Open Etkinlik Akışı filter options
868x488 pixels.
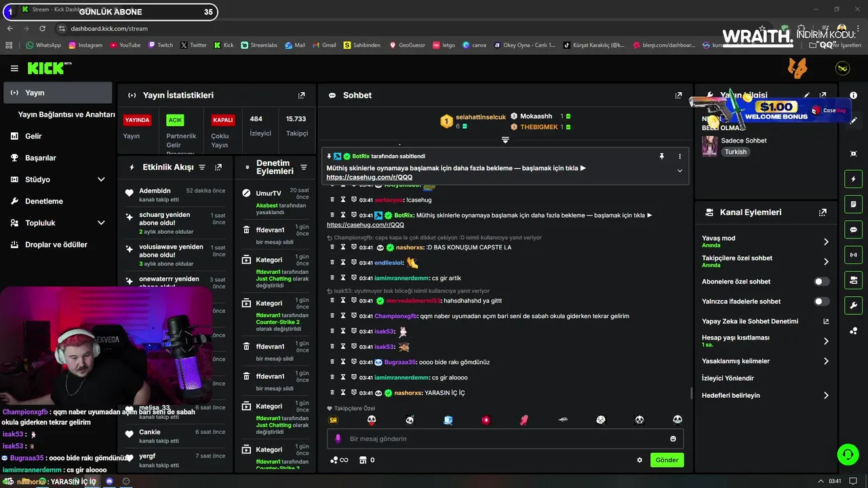point(201,167)
